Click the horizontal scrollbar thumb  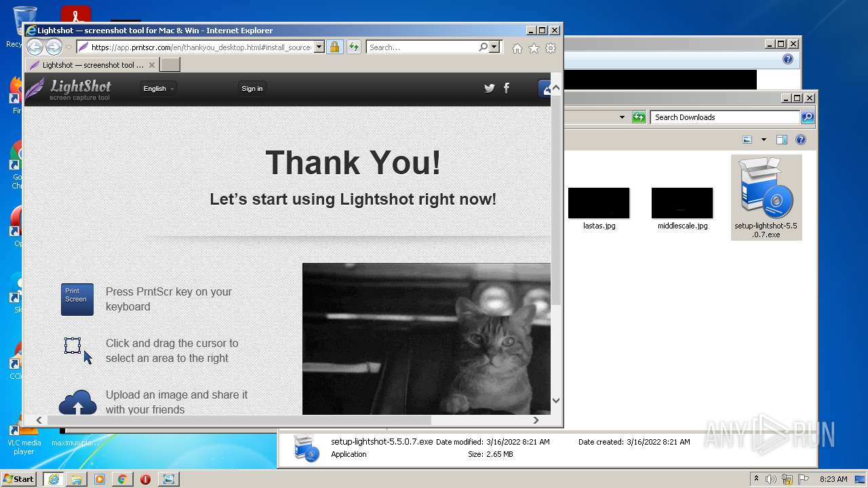(239, 420)
